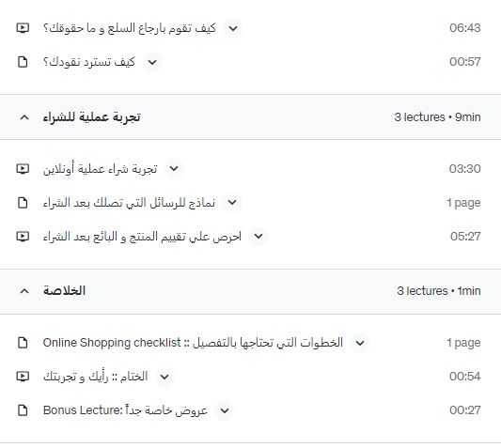Expand chevron for the 00:54 lecture
Viewport: 501px width, 448px height.
coord(164,377)
